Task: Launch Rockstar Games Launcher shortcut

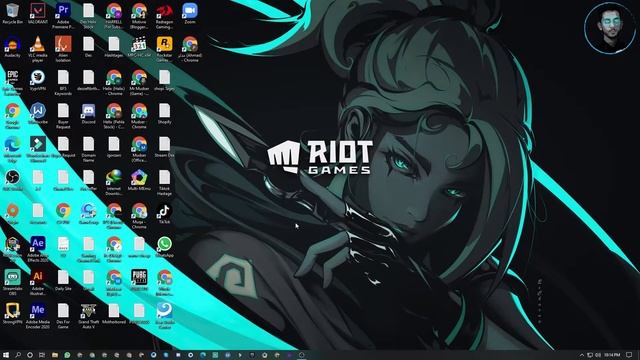Action: pyautogui.click(x=164, y=49)
